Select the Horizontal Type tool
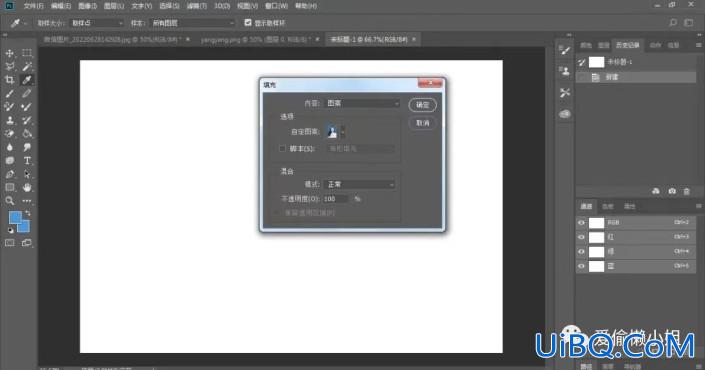 coord(27,160)
